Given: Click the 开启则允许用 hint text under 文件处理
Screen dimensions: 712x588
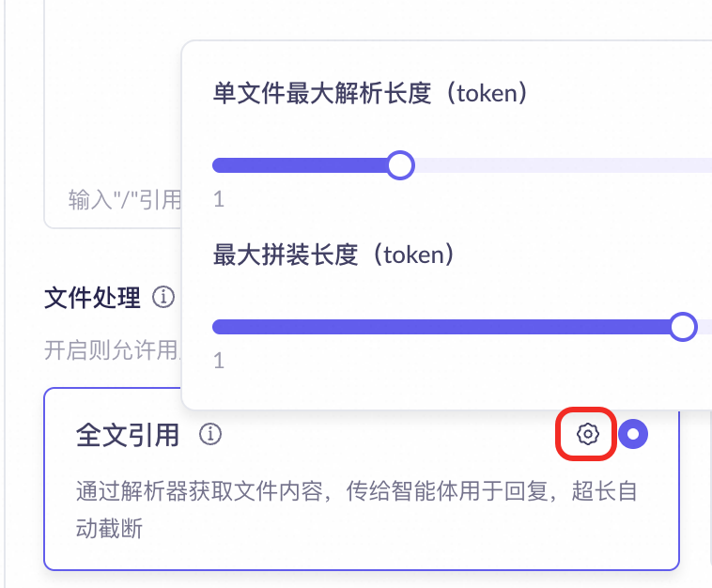Looking at the screenshot, I should pos(113,350).
